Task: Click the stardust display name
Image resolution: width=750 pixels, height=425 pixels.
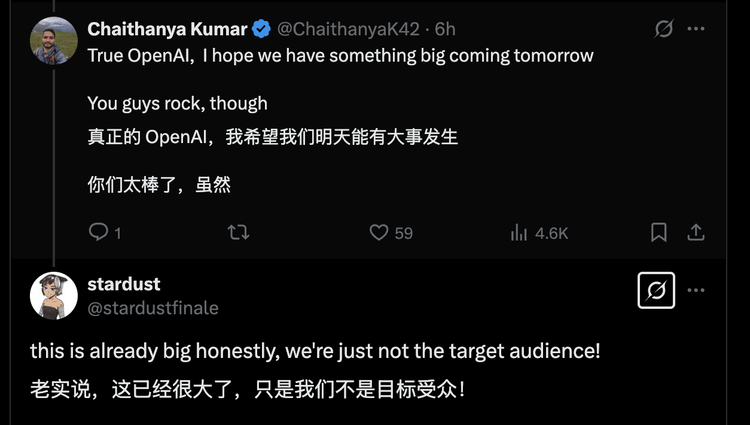Action: 124,284
